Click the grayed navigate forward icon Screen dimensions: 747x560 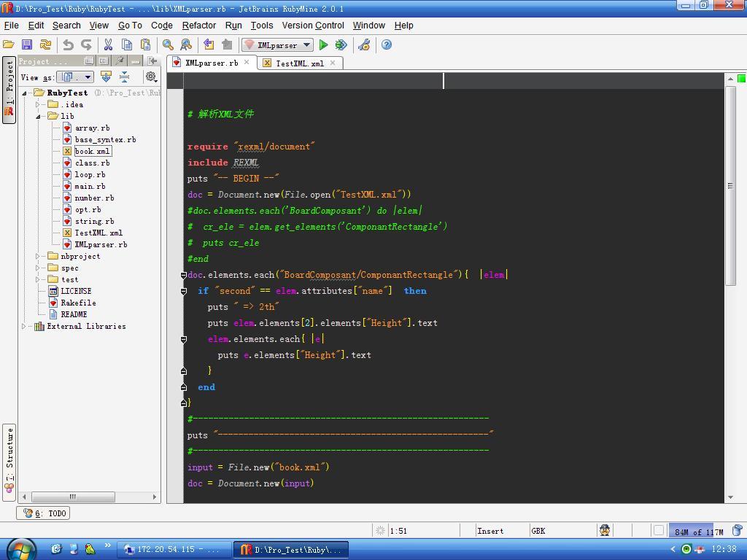pos(228,44)
